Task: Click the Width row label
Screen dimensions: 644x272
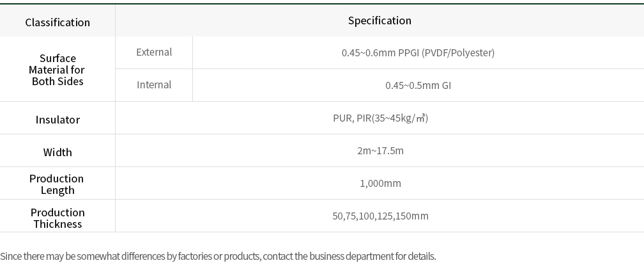Action: pyautogui.click(x=57, y=152)
